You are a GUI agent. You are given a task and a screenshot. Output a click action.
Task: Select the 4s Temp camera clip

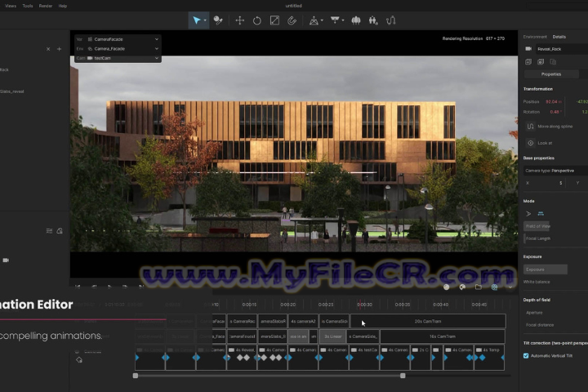tap(489, 358)
